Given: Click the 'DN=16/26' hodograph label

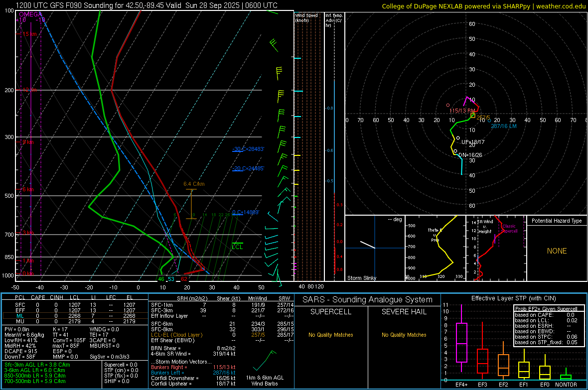Looking at the screenshot, I should (x=470, y=155).
